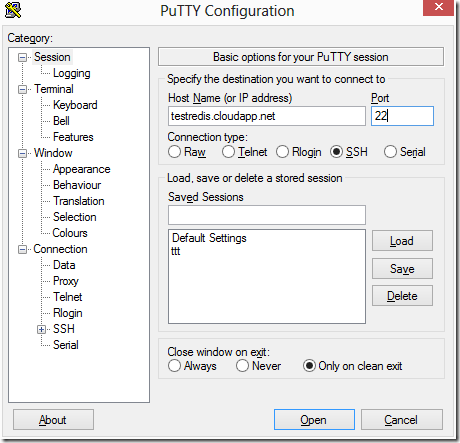Image resolution: width=460 pixels, height=443 pixels.
Task: Open the Keyboard settings category
Action: tap(75, 105)
